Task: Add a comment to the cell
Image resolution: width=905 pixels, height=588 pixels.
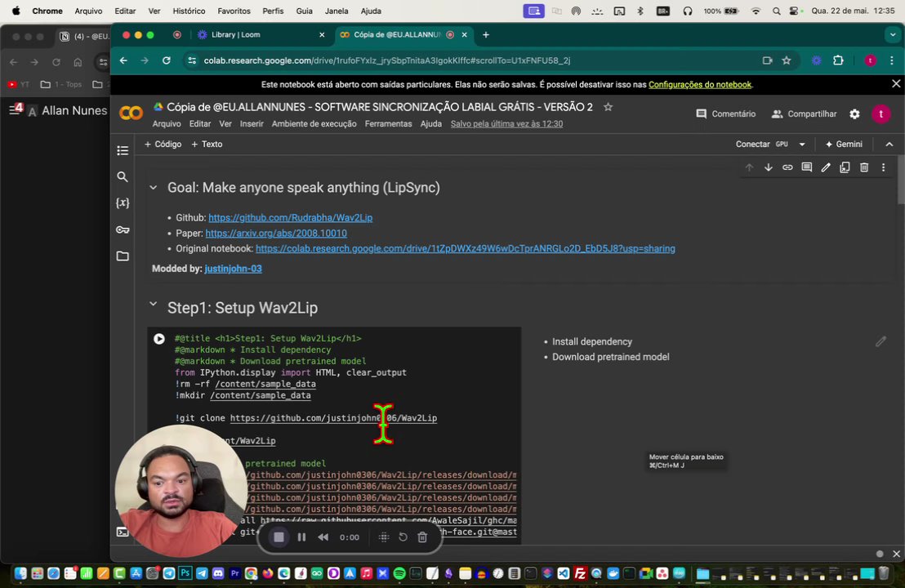Action: 807,167
